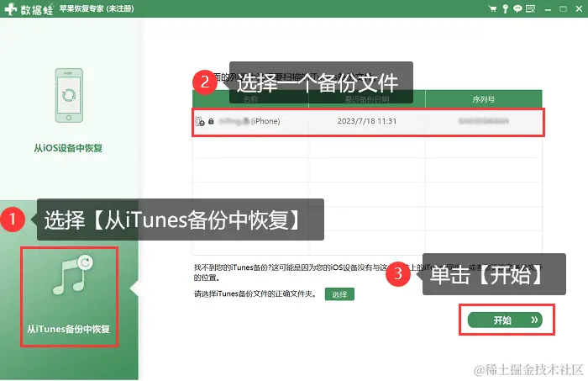Sort by the 序列号 column header

[x=483, y=99]
